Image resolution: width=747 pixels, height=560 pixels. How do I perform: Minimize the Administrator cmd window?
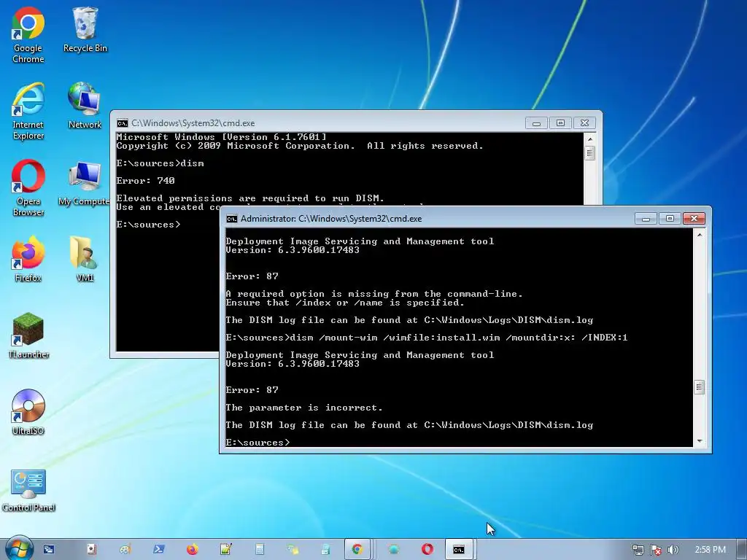click(646, 219)
